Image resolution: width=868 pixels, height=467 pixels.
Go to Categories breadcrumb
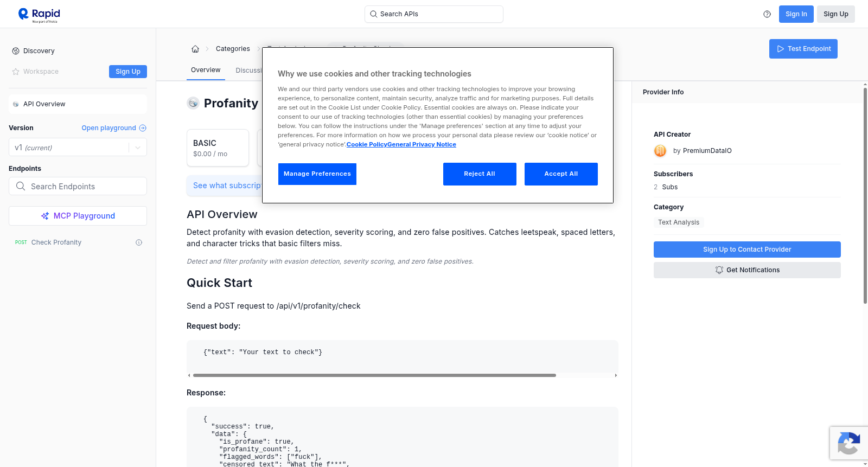233,49
